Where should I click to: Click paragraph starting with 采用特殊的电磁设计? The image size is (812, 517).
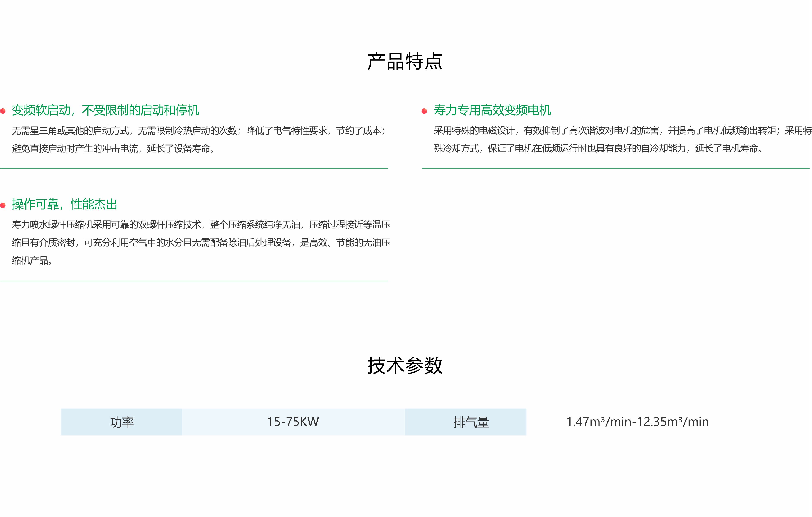click(x=622, y=131)
